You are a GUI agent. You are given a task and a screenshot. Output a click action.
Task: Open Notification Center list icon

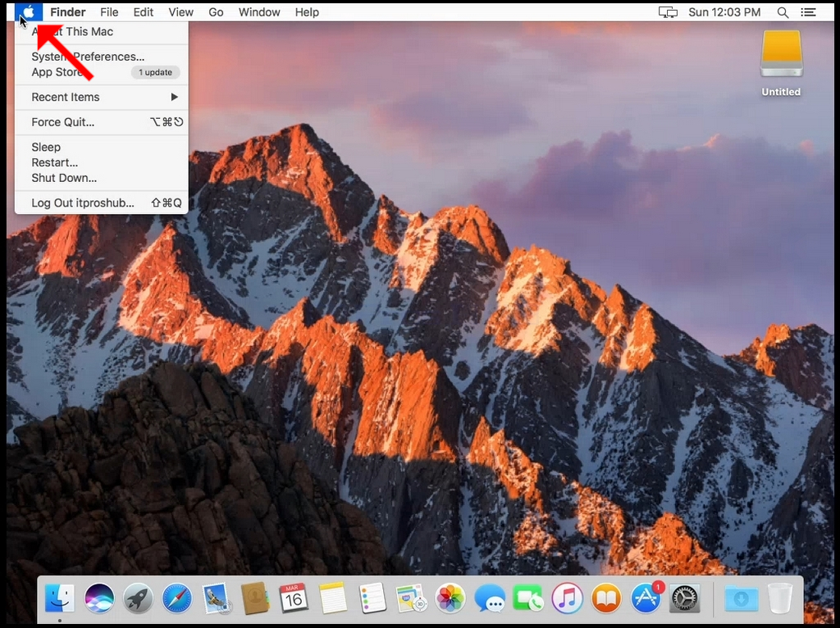click(x=808, y=12)
